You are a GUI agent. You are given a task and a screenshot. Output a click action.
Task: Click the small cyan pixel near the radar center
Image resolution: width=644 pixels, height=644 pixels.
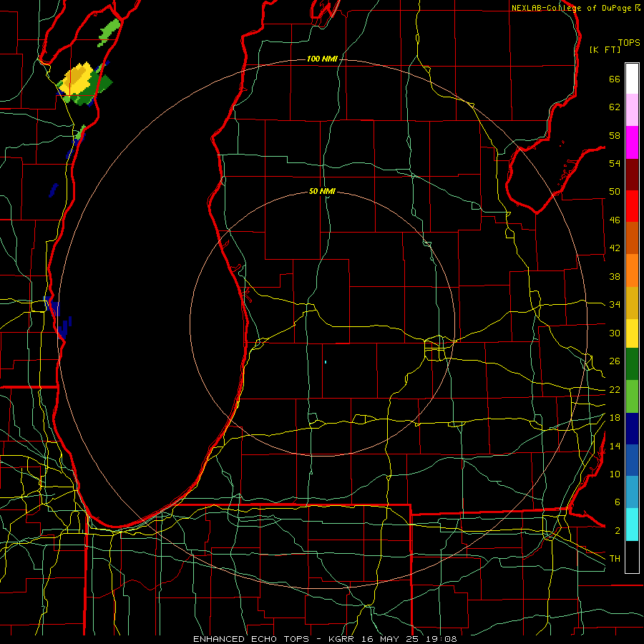pyautogui.click(x=326, y=362)
